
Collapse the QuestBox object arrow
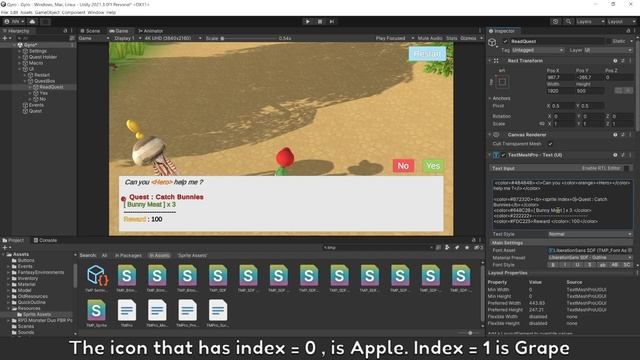click(24, 81)
